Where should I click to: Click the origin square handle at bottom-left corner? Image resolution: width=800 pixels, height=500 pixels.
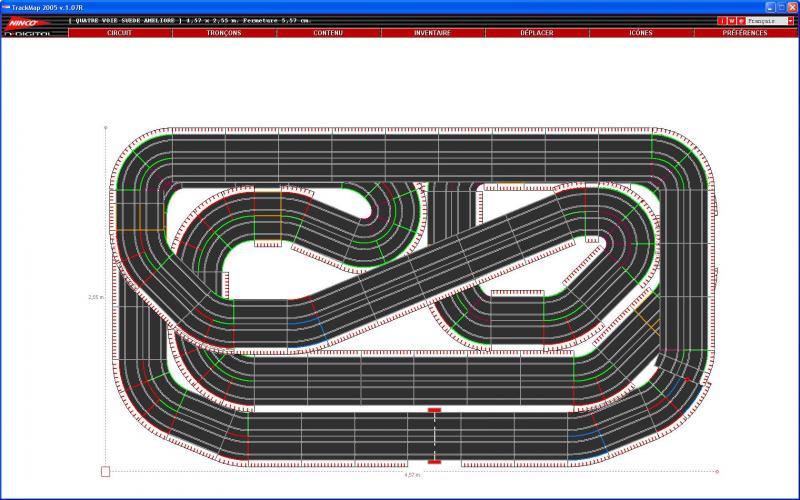point(106,470)
